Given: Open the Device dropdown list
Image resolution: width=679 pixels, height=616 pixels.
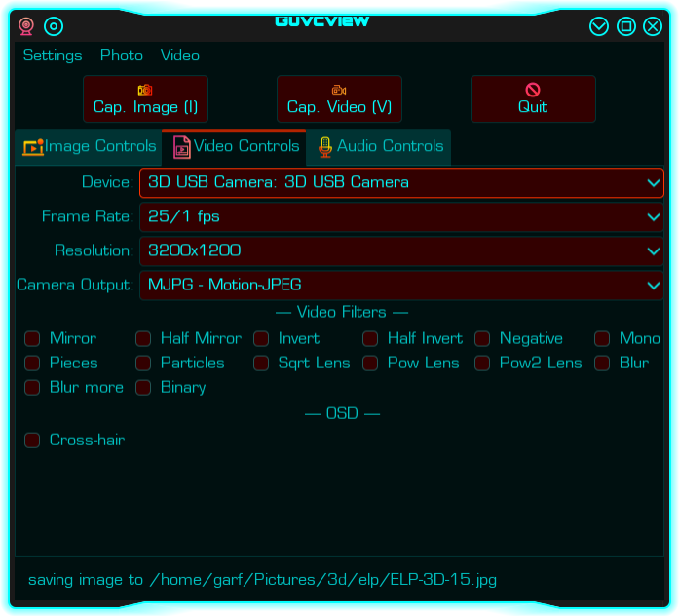Looking at the screenshot, I should 401,183.
